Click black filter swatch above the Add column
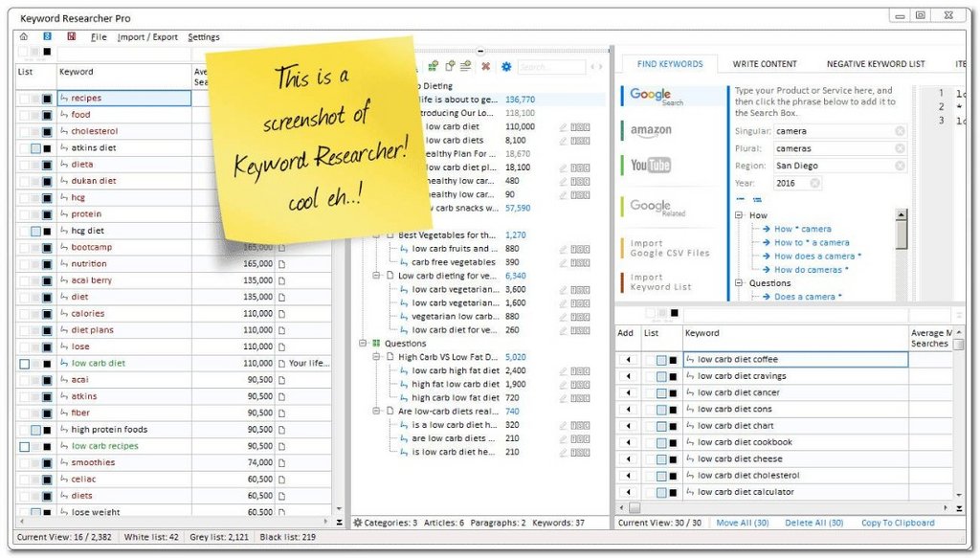Image resolution: width=980 pixels, height=558 pixels. click(x=675, y=313)
